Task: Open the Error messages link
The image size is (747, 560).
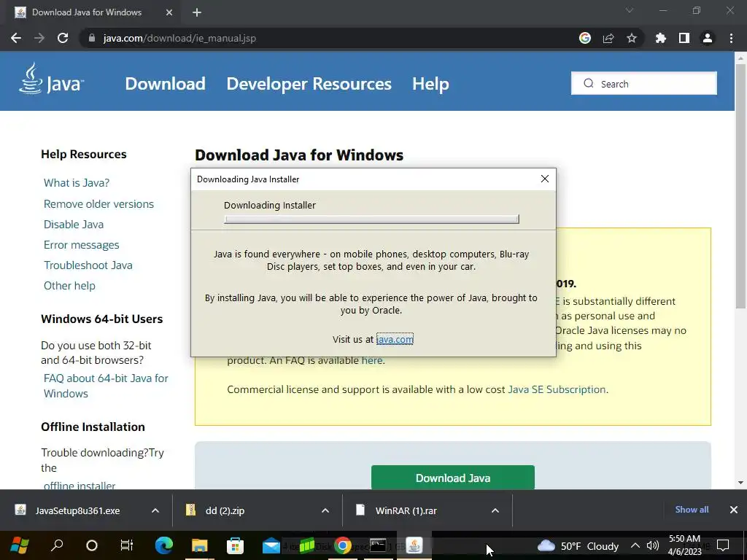Action: pos(82,245)
